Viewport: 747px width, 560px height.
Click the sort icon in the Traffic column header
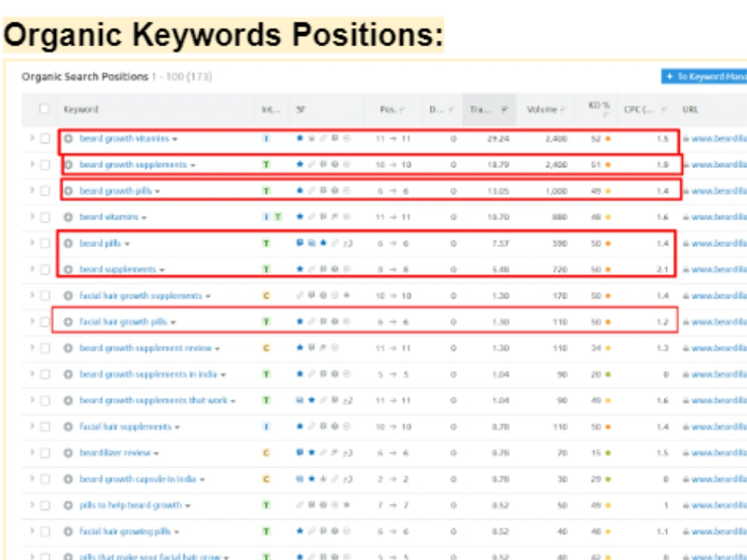[504, 110]
